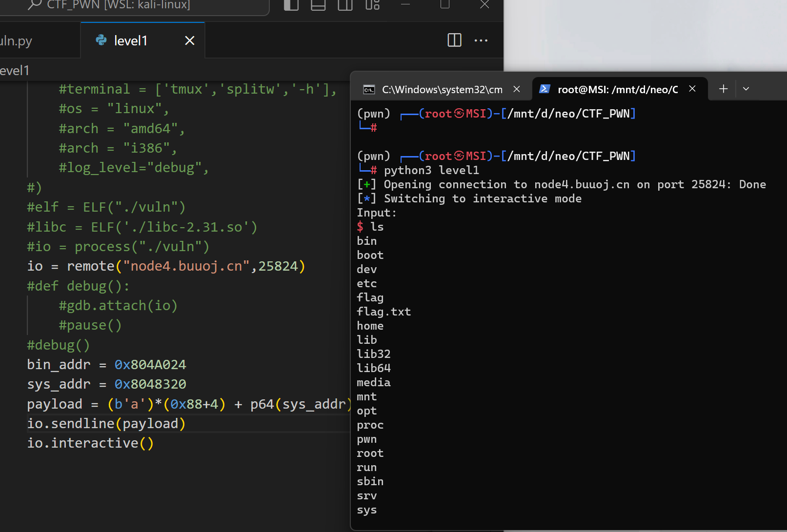Close the C:\Windows\system32\cmd terminal tab
This screenshot has width=787, height=532.
517,89
